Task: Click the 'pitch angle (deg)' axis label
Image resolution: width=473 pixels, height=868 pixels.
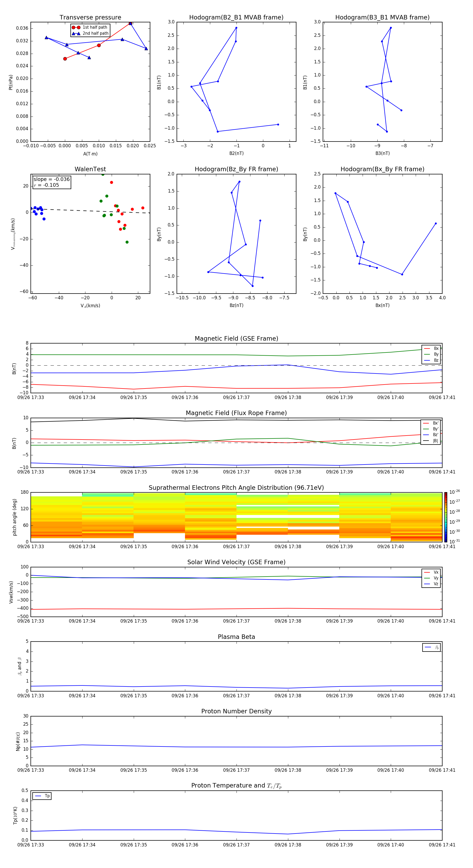Action: pos(14,517)
